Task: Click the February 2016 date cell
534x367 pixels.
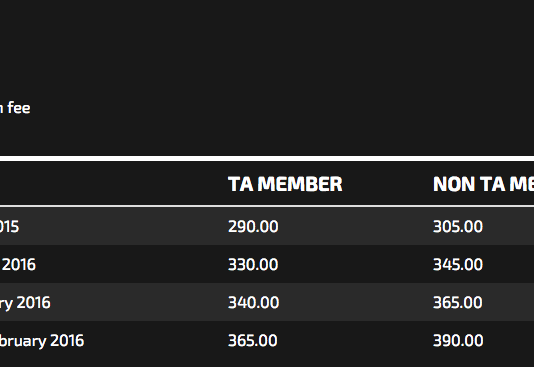Action: tap(42, 341)
